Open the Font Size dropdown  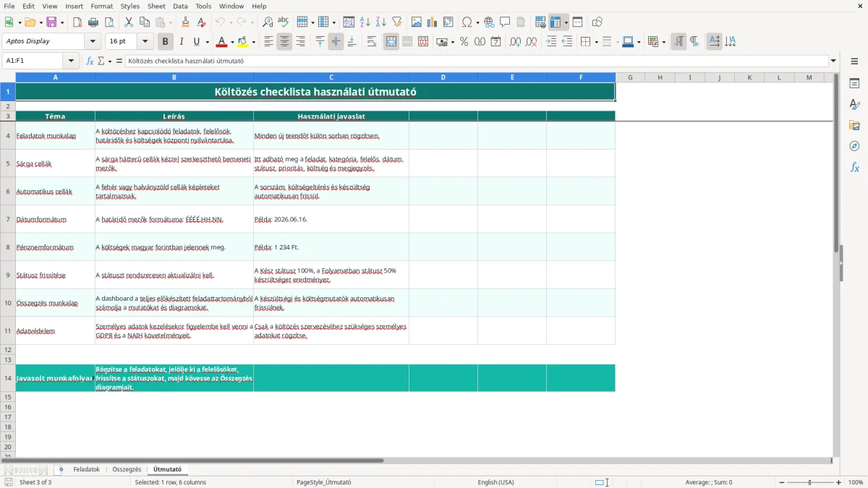pos(145,42)
